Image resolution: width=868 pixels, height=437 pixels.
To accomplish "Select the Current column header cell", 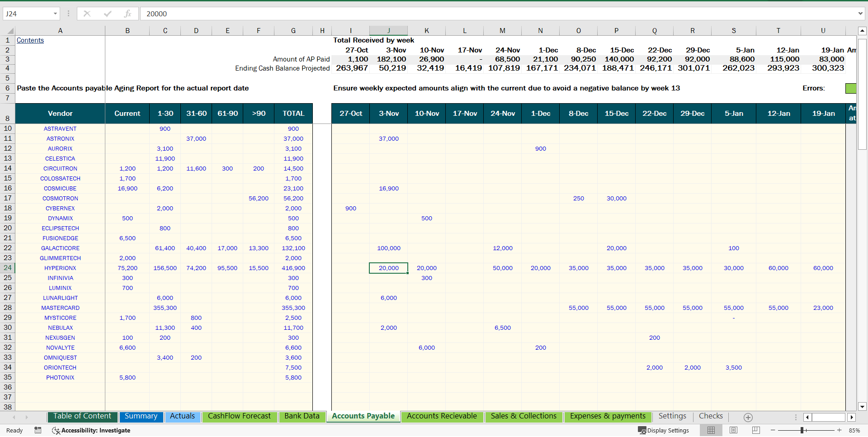I will [127, 114].
